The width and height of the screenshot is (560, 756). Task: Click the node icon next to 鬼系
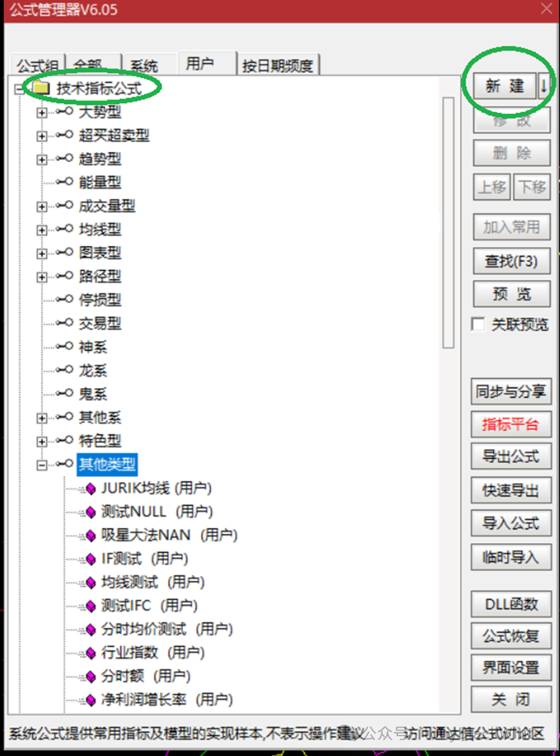pyautogui.click(x=65, y=393)
